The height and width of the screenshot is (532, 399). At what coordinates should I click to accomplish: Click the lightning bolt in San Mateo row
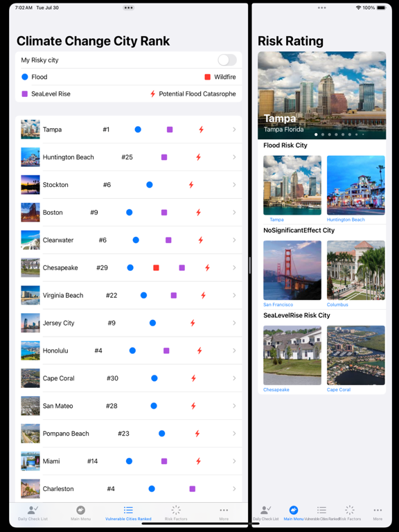point(193,406)
